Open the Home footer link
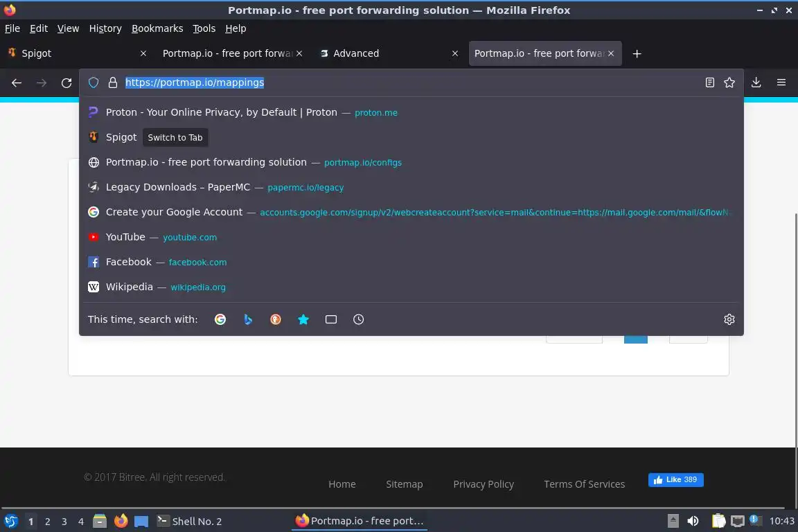Image resolution: width=798 pixels, height=532 pixels. coord(342,484)
